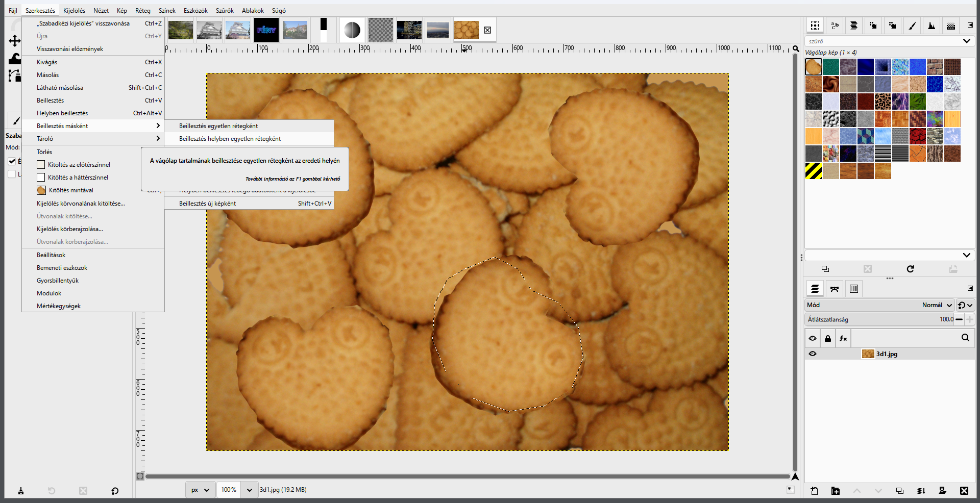980x503 pixels.
Task: Open the Szűrők menu in menu bar
Action: click(x=225, y=11)
